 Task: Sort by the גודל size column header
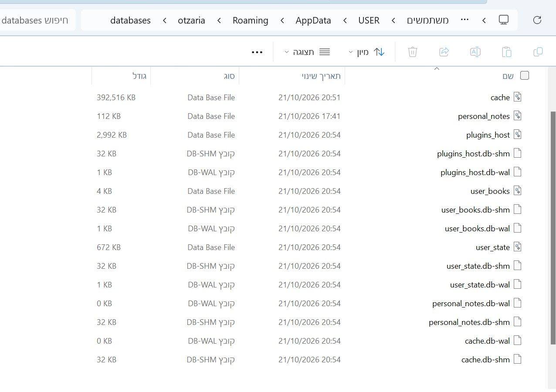click(x=139, y=76)
